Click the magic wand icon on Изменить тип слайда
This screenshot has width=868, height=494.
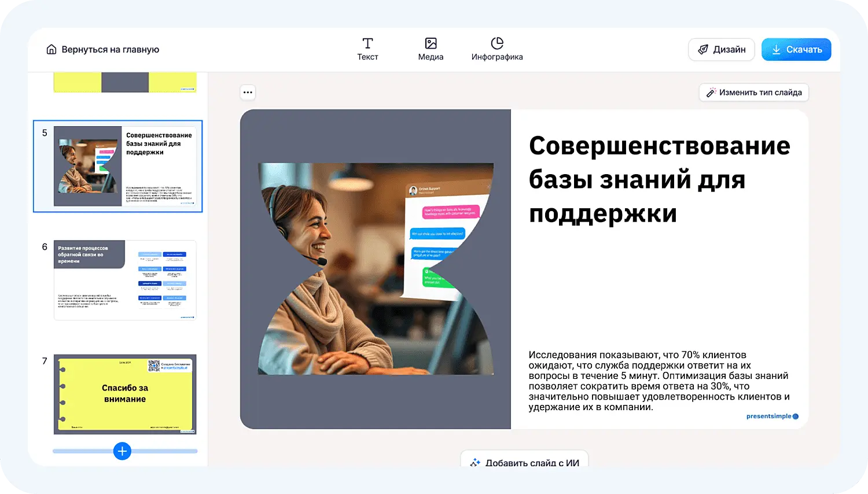[x=711, y=93]
